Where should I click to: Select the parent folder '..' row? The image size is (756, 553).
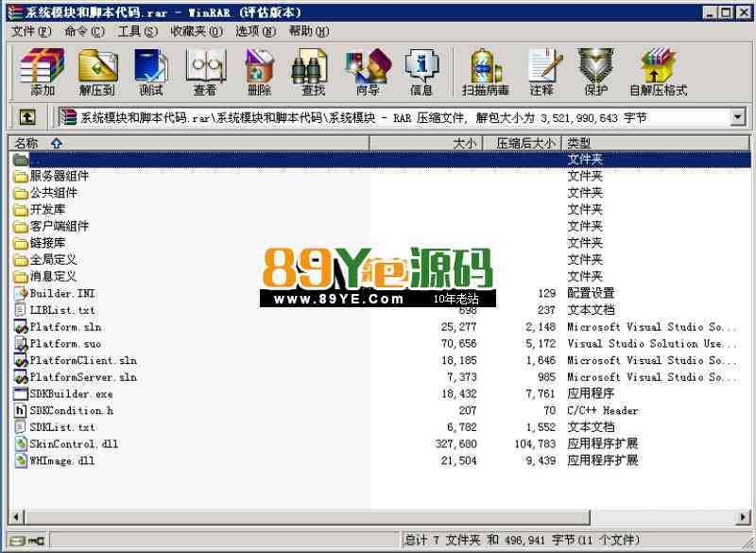click(x=380, y=160)
